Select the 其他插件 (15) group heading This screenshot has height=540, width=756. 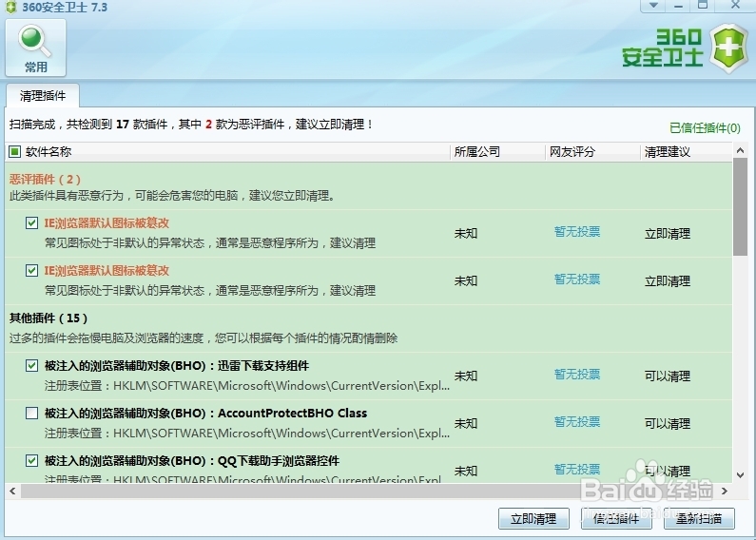click(48, 318)
